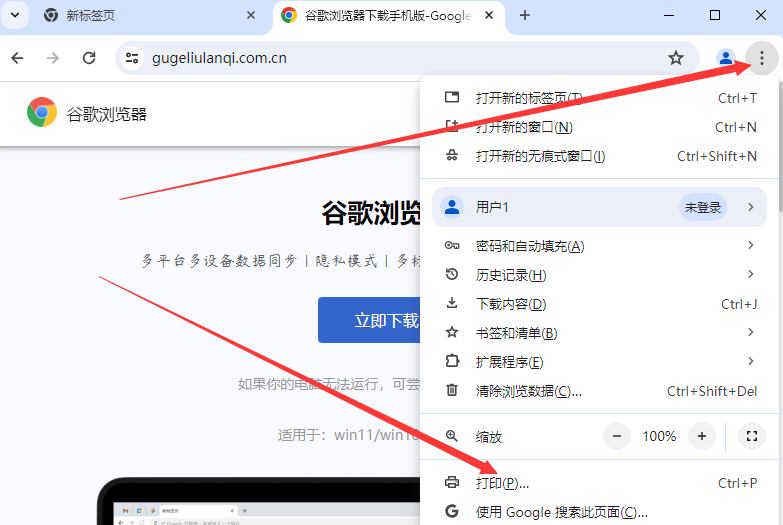The width and height of the screenshot is (783, 525).
Task: Click the Ctrl+Shift+N shortcut text
Action: [x=717, y=156]
